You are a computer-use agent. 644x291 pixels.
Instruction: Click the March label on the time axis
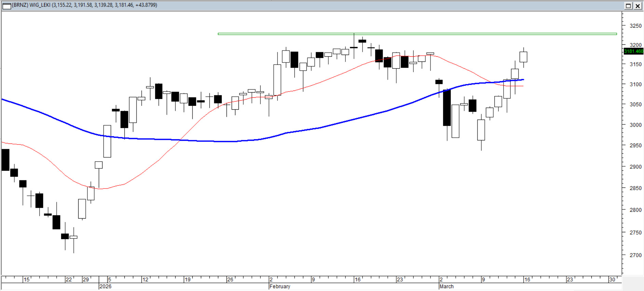[x=446, y=286]
